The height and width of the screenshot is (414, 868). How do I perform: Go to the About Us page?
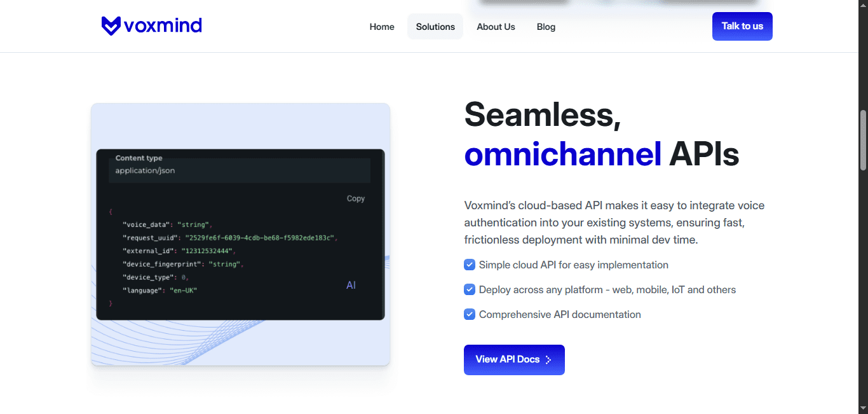click(496, 27)
